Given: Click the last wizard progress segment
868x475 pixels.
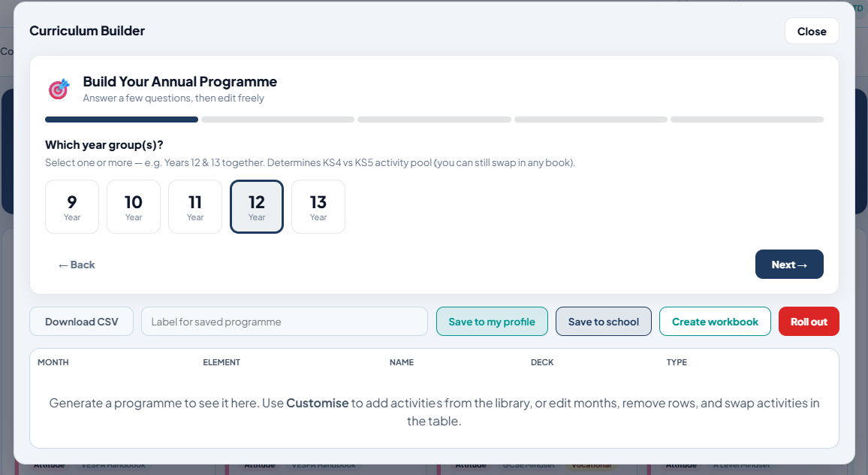Looking at the screenshot, I should (x=747, y=120).
